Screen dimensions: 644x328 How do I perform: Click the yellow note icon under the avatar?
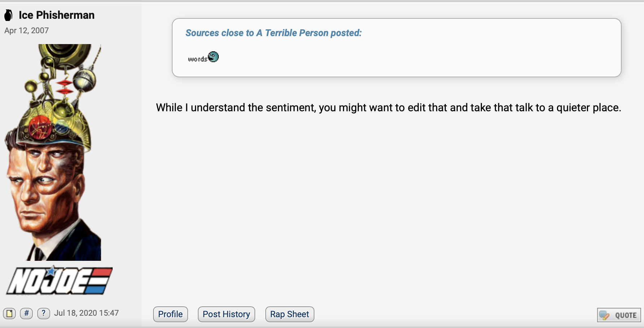[x=9, y=313]
